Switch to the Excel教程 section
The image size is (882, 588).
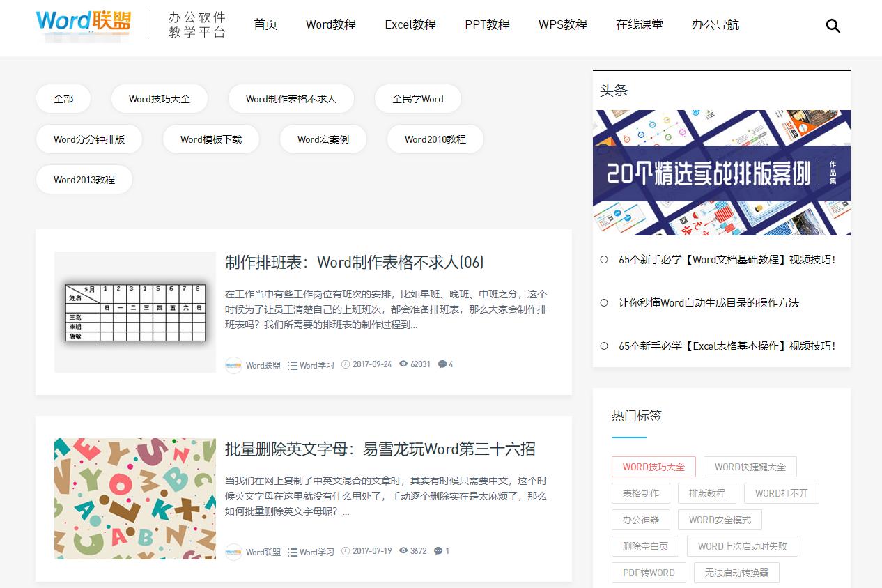point(410,24)
